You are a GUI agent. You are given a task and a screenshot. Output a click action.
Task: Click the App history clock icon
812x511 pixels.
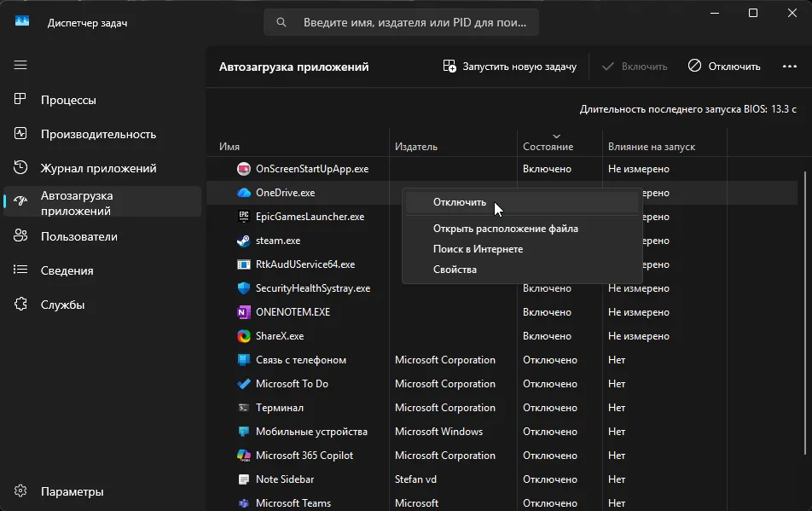[x=20, y=168]
